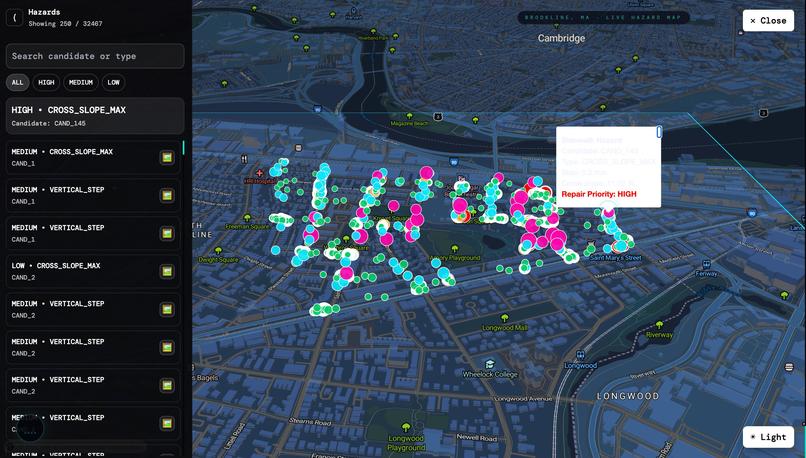This screenshot has width=806, height=458.
Task: Close the live hazard map
Action: pos(768,21)
